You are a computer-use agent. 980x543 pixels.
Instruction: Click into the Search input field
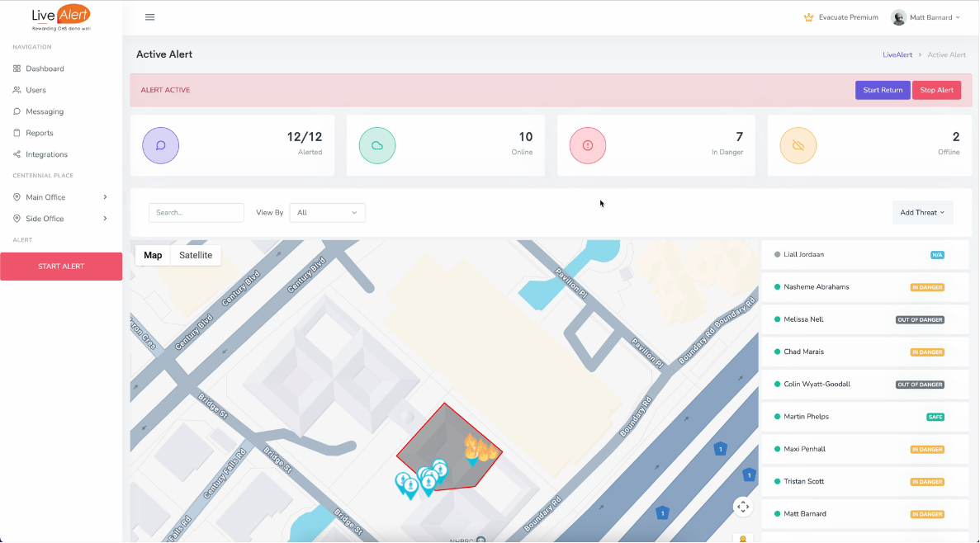click(196, 212)
